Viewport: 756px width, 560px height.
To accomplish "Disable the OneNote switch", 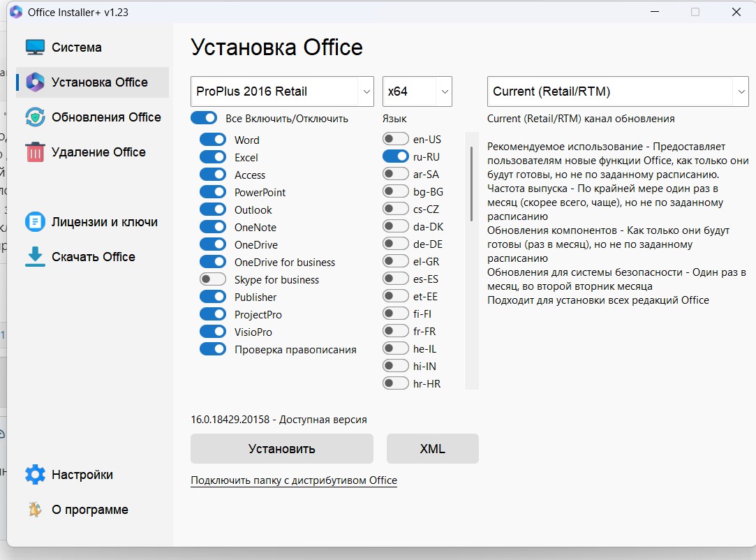I will [213, 227].
